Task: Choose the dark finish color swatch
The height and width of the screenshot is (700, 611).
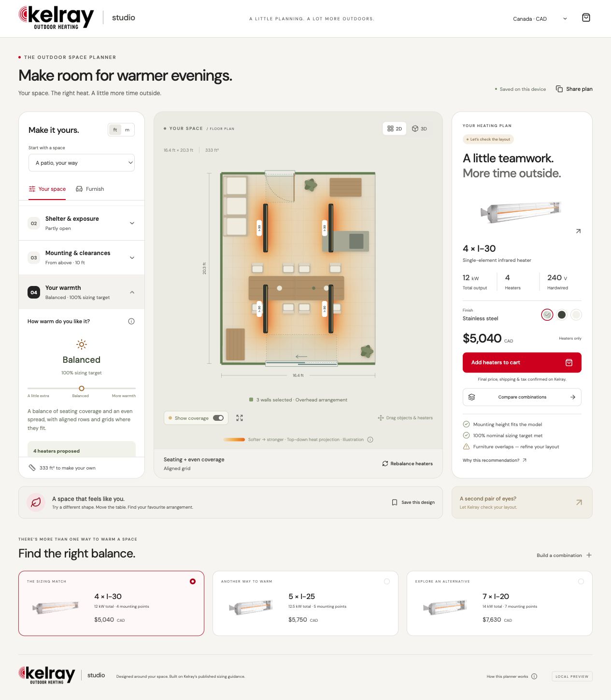Action: click(x=561, y=315)
